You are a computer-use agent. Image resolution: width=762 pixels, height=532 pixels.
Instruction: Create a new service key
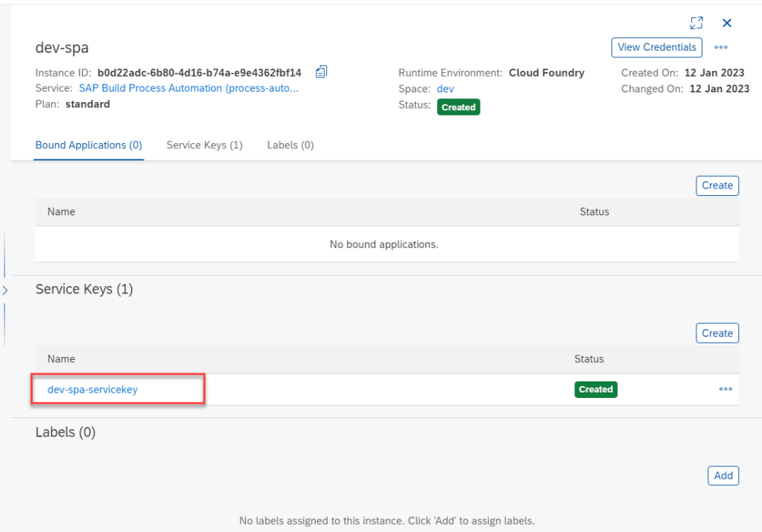pos(717,333)
